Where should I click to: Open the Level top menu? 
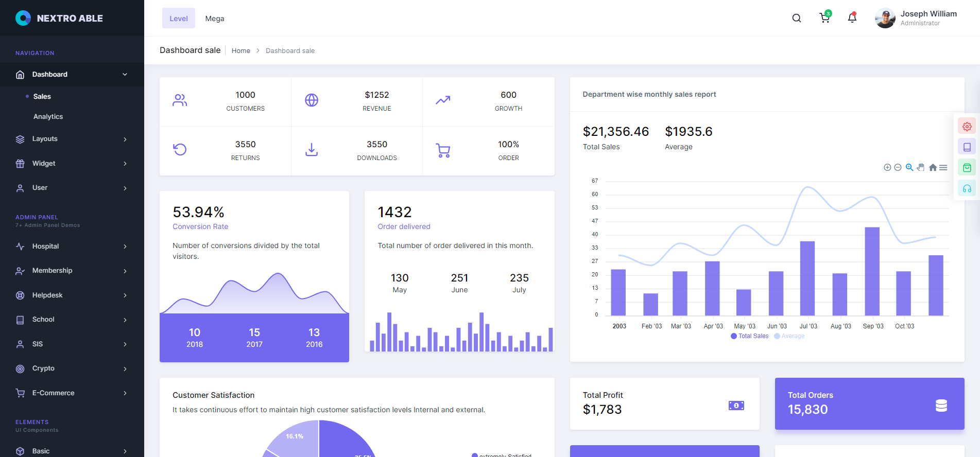point(179,18)
